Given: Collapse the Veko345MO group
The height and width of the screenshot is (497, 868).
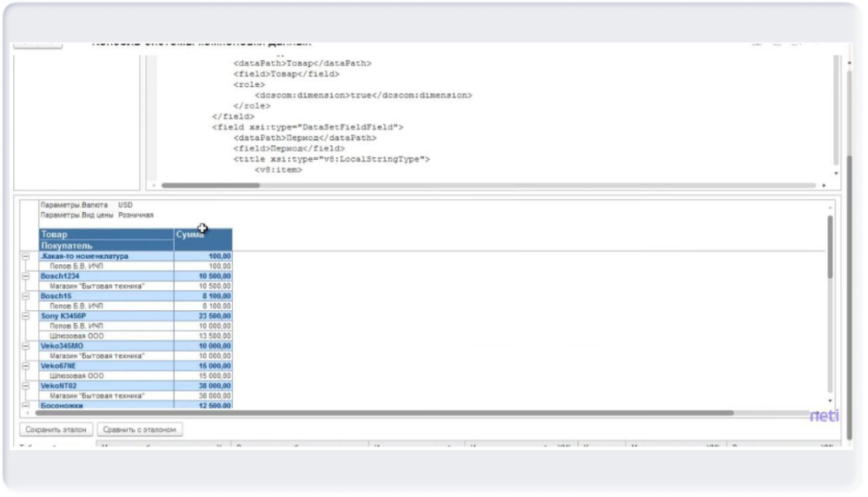Looking at the screenshot, I should (25, 345).
